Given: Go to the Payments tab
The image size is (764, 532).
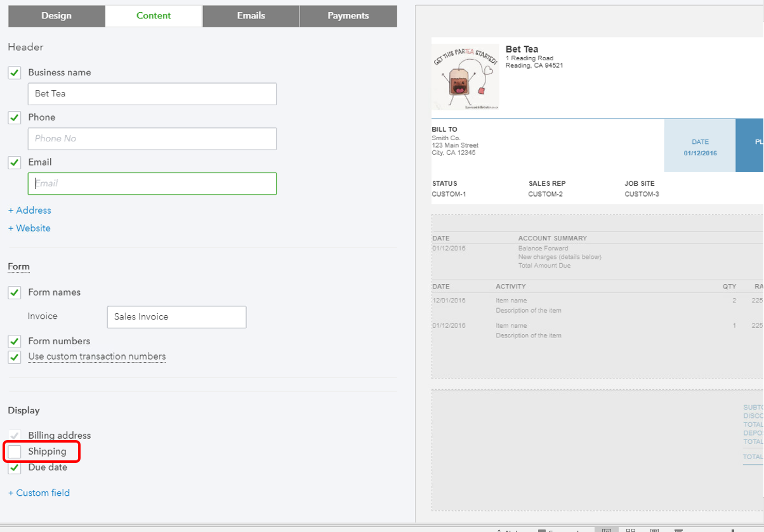Looking at the screenshot, I should click(348, 16).
